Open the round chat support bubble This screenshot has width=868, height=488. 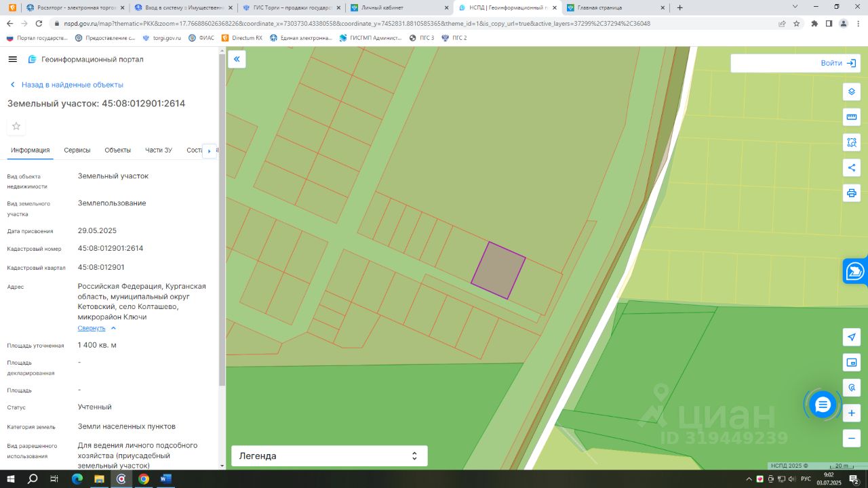coord(823,405)
